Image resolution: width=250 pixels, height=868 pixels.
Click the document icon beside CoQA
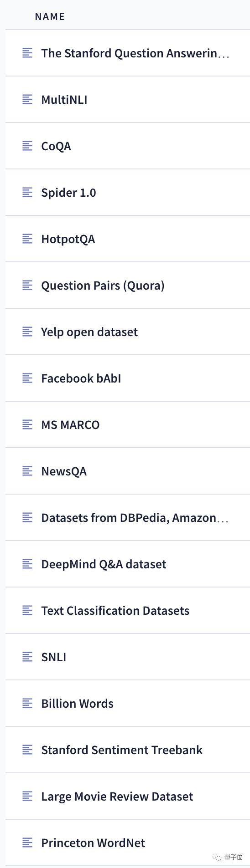(27, 146)
